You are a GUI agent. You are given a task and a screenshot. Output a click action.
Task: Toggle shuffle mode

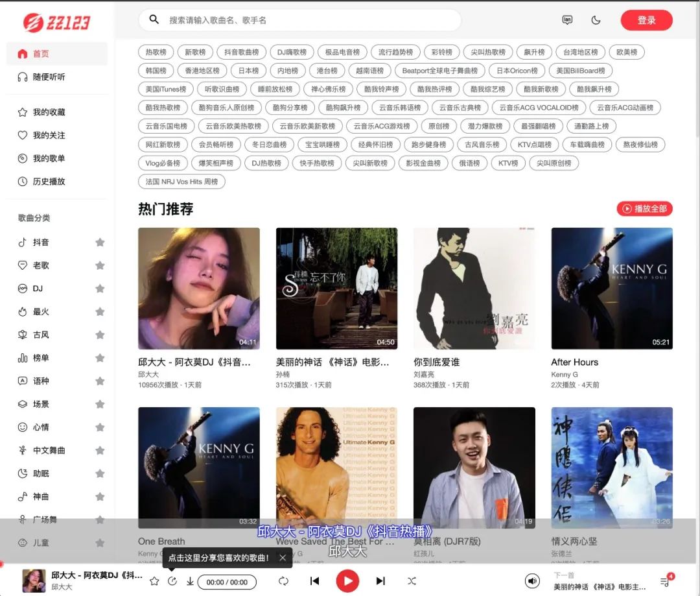[x=412, y=581]
